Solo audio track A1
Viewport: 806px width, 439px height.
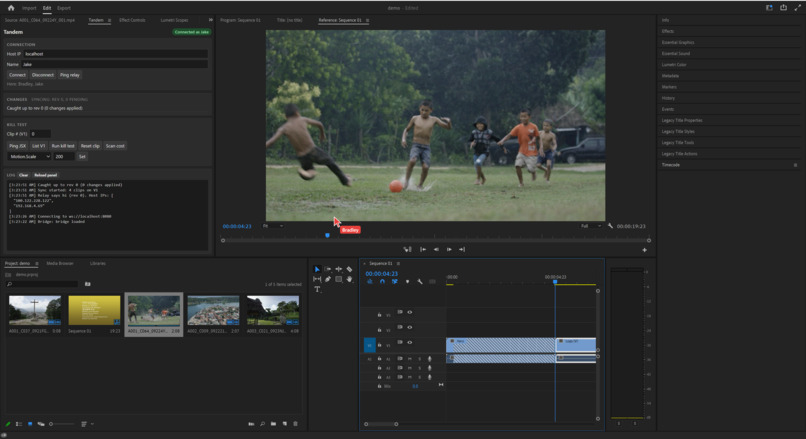click(419, 359)
